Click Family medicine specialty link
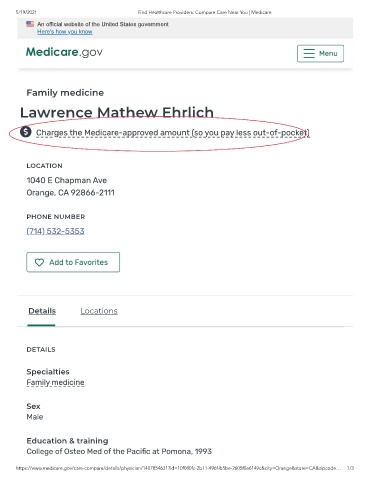370x480 pixels. click(55, 382)
